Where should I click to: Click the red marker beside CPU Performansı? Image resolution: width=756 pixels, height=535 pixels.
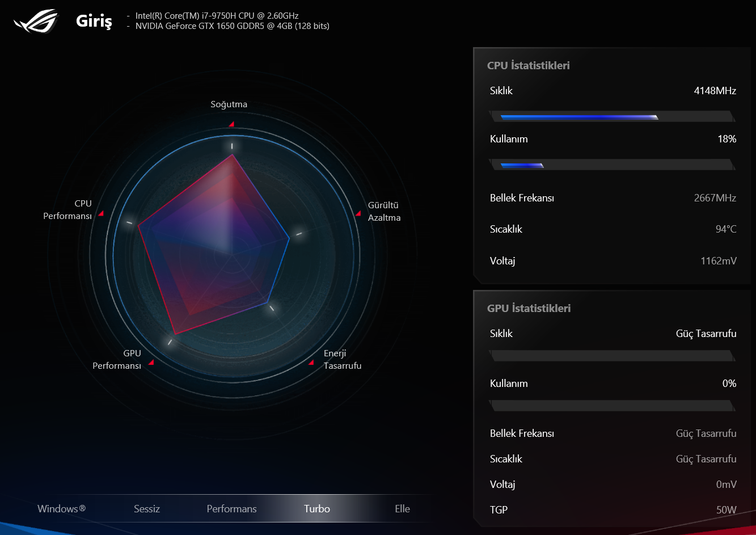(101, 213)
